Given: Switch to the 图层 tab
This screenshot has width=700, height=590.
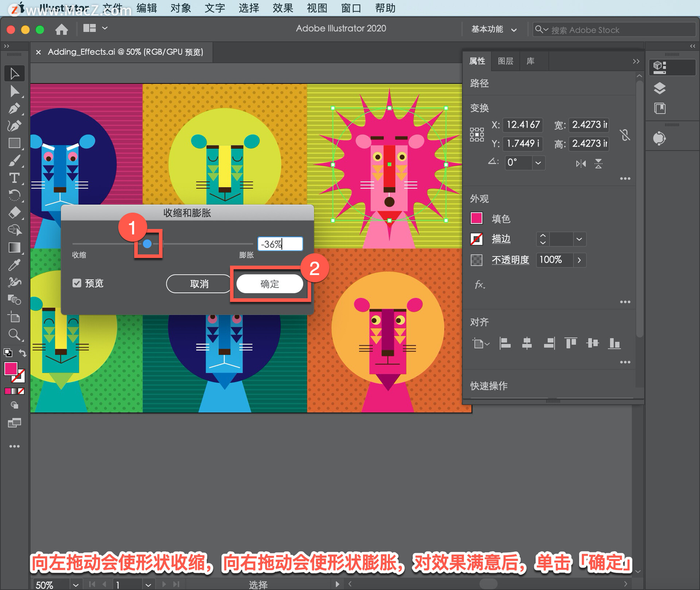Looking at the screenshot, I should click(x=505, y=61).
